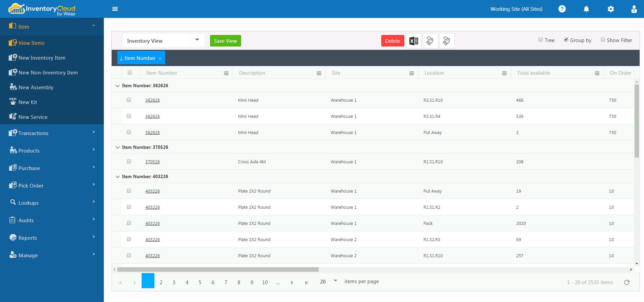644x302 pixels.
Task: Open the notifications bell
Action: click(586, 9)
